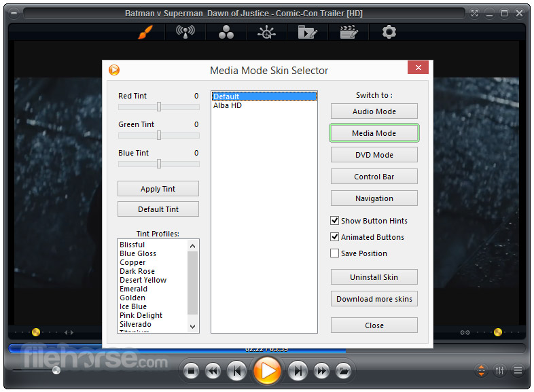Open the equalizer sliders icon

coord(499,370)
